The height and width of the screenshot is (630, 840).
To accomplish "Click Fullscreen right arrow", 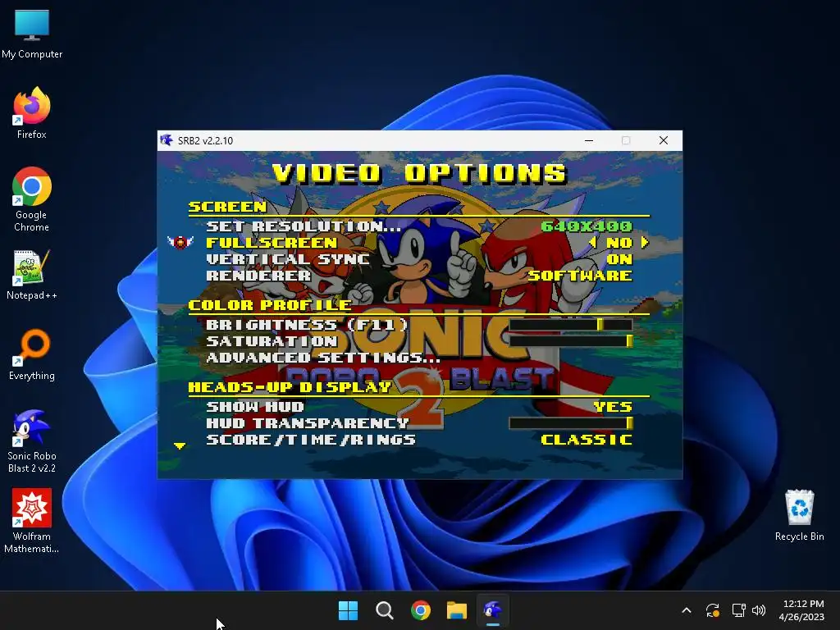I will coord(645,242).
